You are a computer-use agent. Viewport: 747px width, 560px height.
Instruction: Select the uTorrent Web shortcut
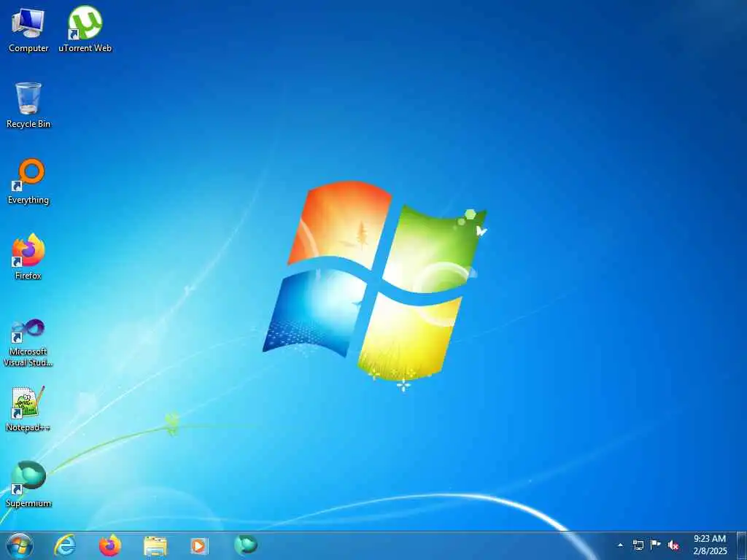(85, 29)
